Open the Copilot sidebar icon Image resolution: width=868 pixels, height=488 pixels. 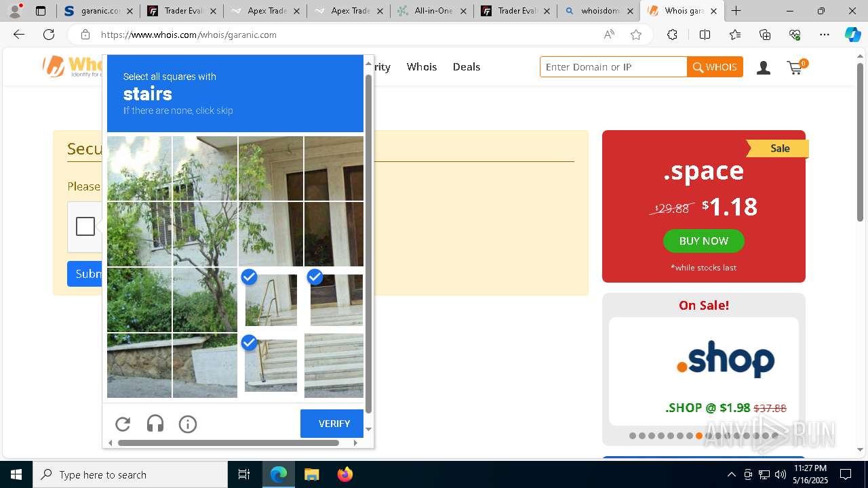(x=852, y=35)
